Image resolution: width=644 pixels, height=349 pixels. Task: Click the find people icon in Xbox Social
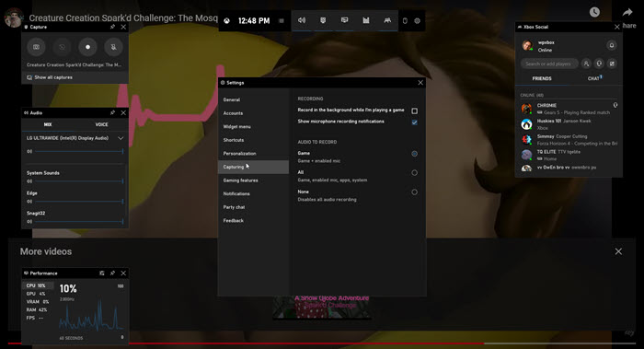[586, 64]
